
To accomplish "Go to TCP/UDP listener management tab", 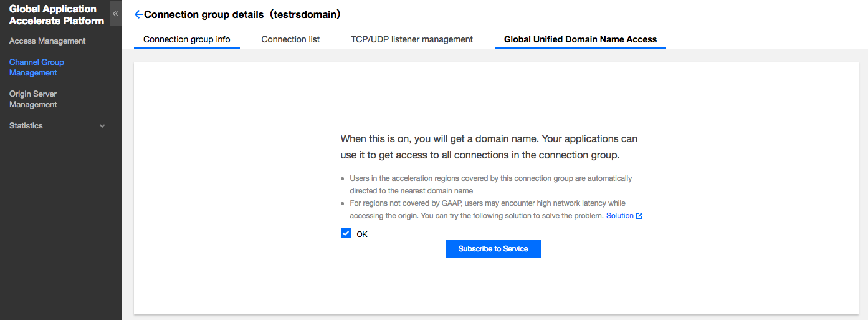I will click(x=412, y=39).
